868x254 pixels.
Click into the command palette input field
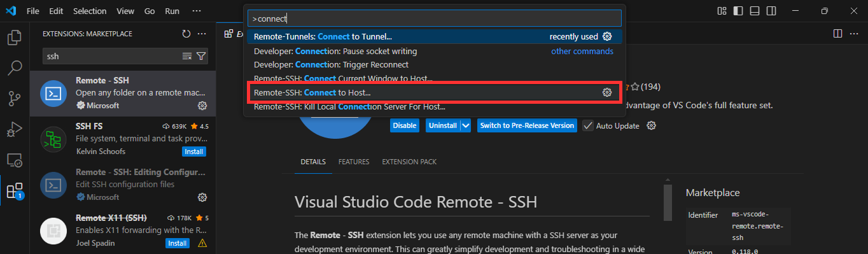point(435,18)
